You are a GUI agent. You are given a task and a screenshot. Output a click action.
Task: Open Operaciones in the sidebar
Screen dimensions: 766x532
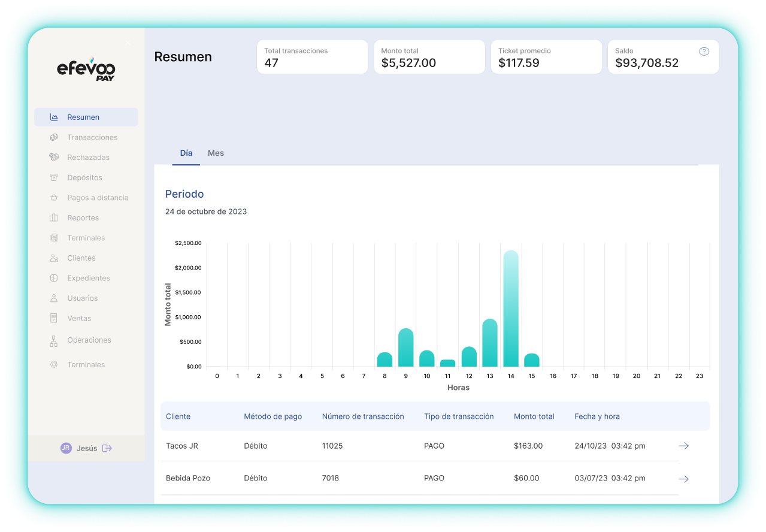pyautogui.click(x=89, y=340)
